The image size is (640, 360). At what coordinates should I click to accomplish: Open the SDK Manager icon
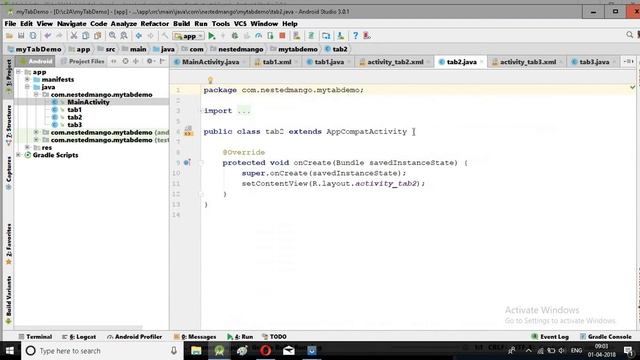coord(340,36)
